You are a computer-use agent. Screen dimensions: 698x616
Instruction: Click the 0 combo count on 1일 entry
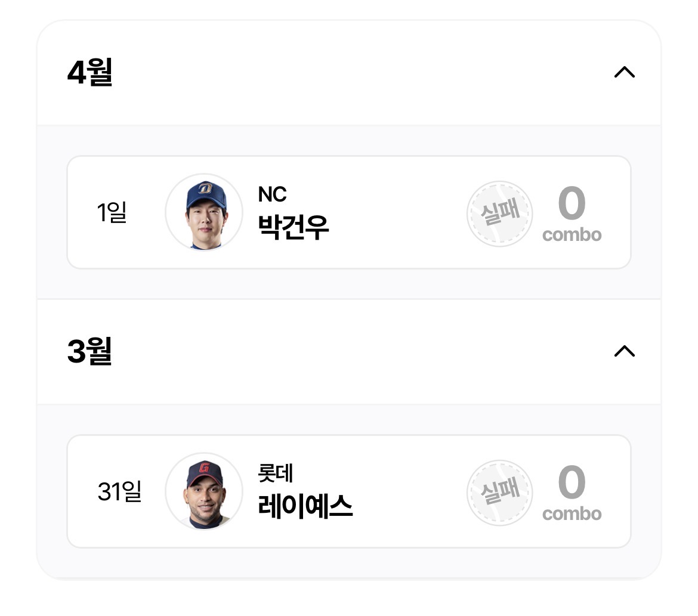(572, 204)
